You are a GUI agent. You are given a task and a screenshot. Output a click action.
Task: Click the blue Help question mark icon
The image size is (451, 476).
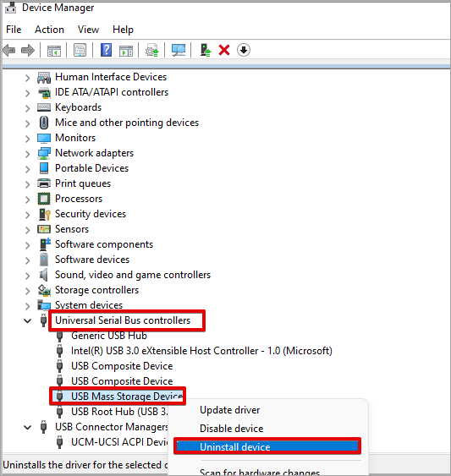click(x=106, y=50)
